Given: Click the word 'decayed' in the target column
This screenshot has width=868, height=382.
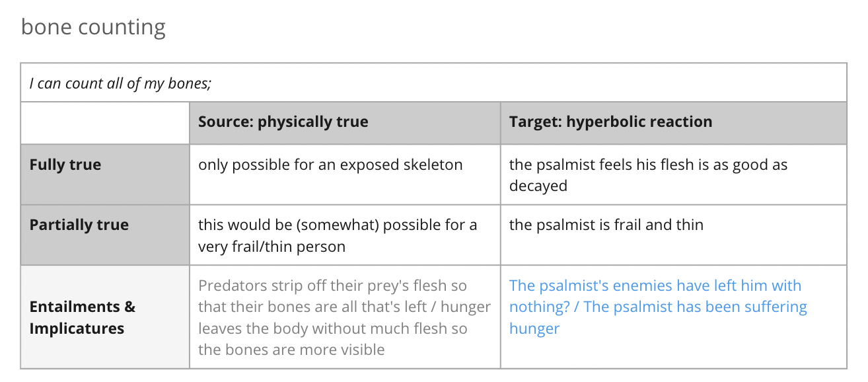Looking at the screenshot, I should pos(538,186).
